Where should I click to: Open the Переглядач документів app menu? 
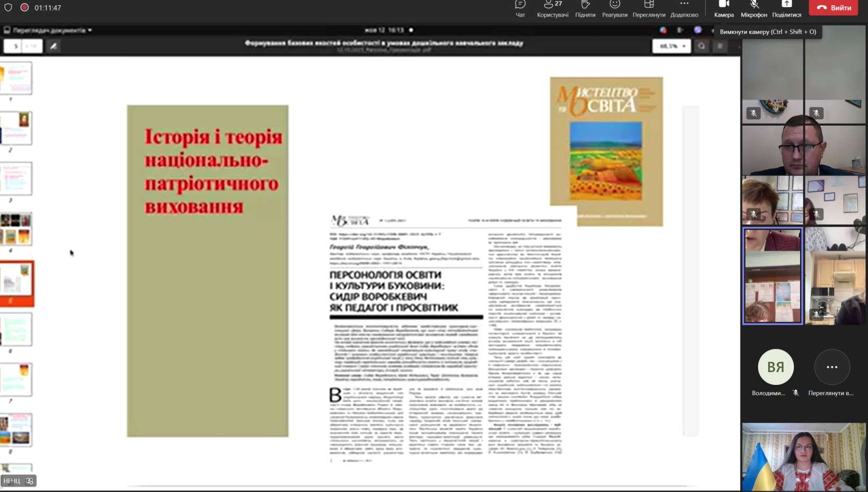pyautogui.click(x=48, y=30)
